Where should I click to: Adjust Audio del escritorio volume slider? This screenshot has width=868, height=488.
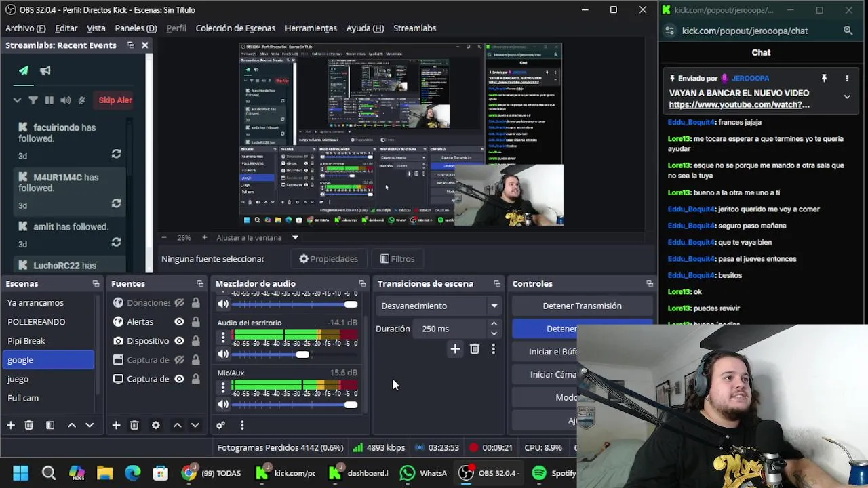[x=295, y=354]
